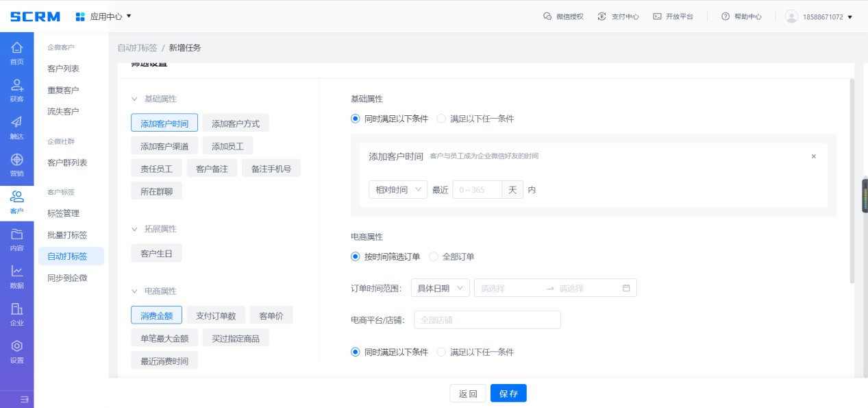Select the 营销 icon in sidebar
This screenshot has width=868, height=408.
tap(16, 165)
